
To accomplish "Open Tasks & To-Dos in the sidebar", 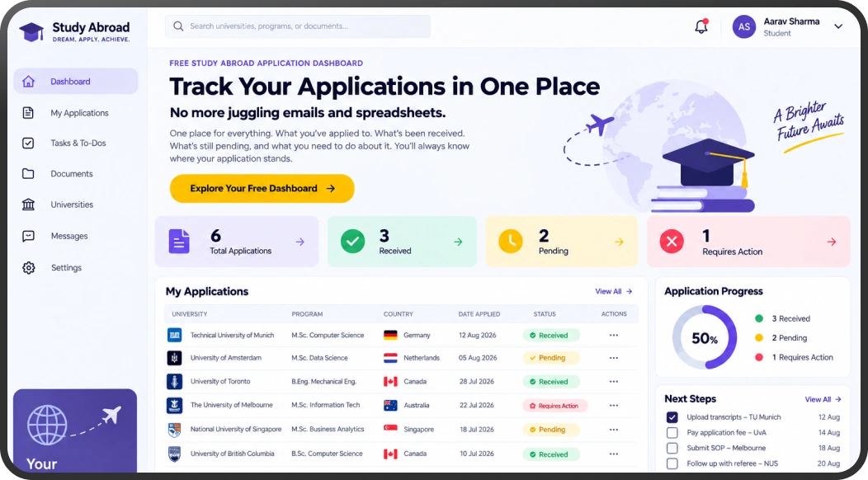I will coord(76,143).
